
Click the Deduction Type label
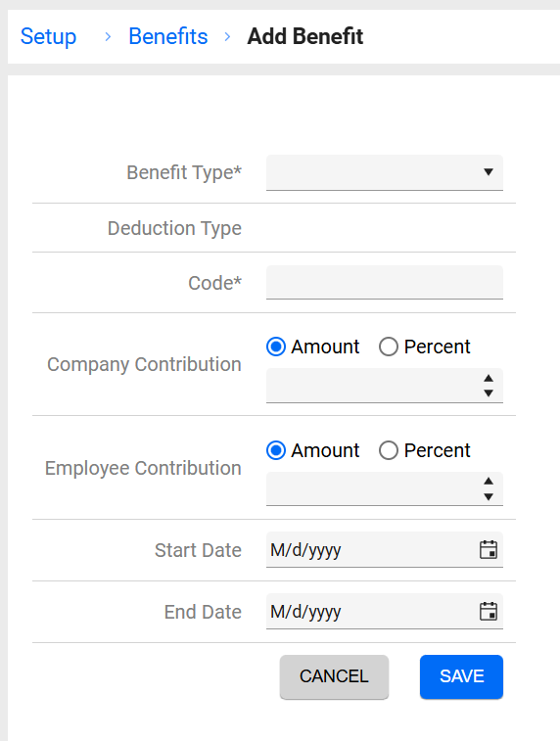(x=174, y=228)
